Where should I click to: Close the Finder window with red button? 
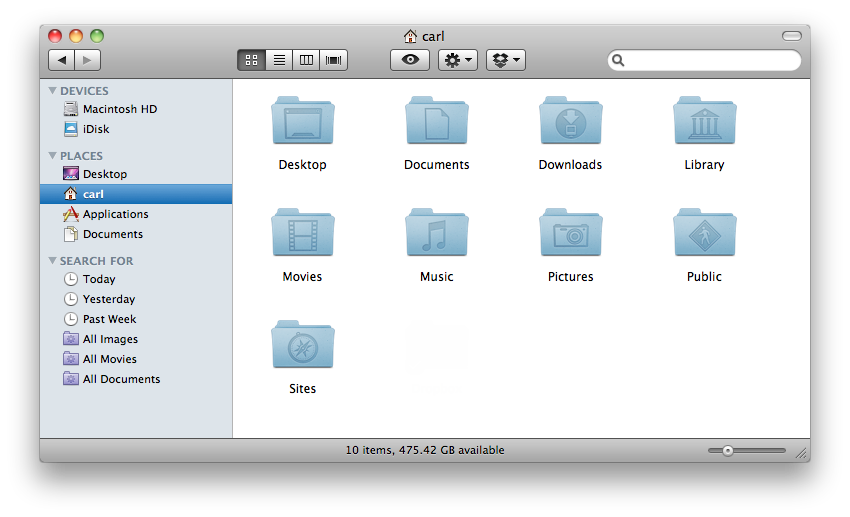[x=55, y=36]
